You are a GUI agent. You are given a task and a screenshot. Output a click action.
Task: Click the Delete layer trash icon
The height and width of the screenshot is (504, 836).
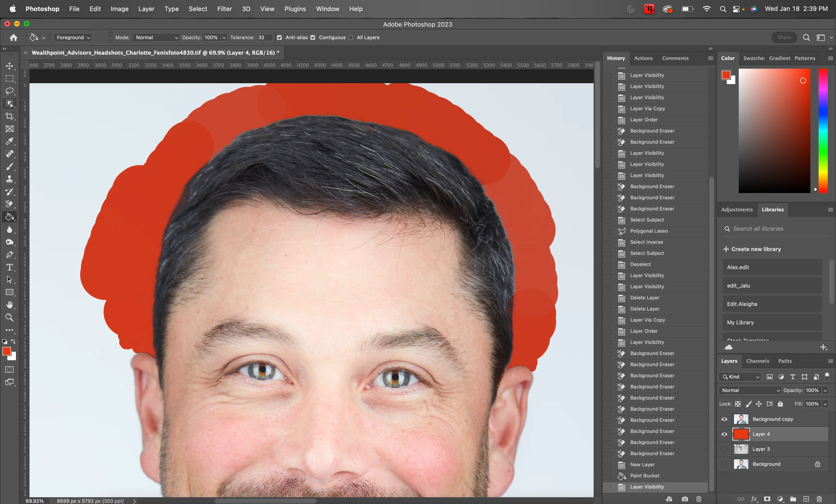pyautogui.click(x=819, y=499)
